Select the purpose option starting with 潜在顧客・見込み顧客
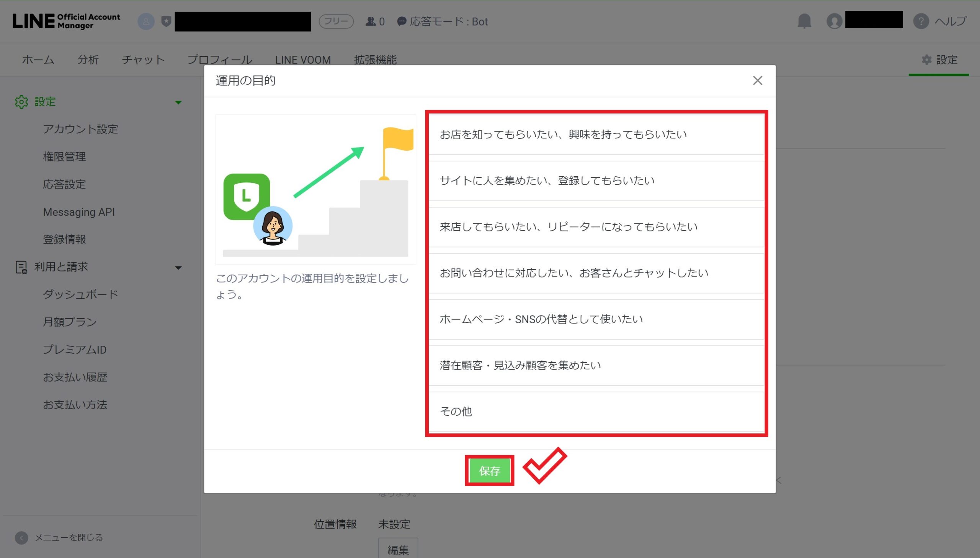 click(596, 366)
